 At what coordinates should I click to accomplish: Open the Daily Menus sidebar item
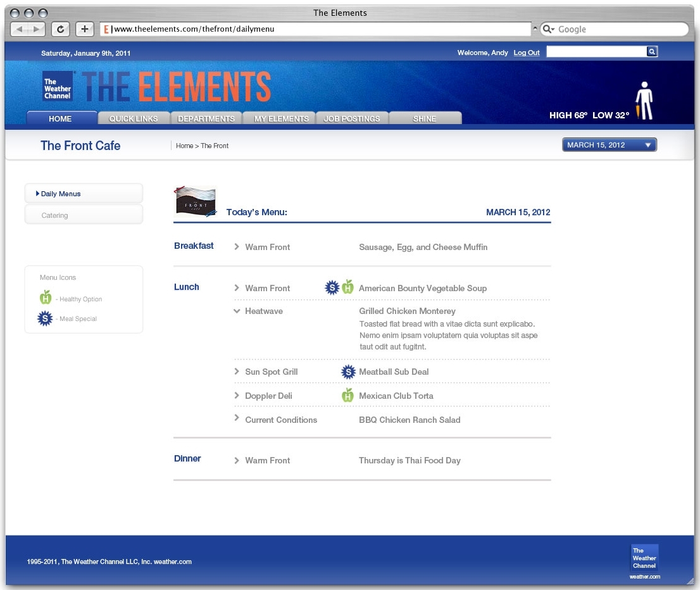click(x=84, y=193)
